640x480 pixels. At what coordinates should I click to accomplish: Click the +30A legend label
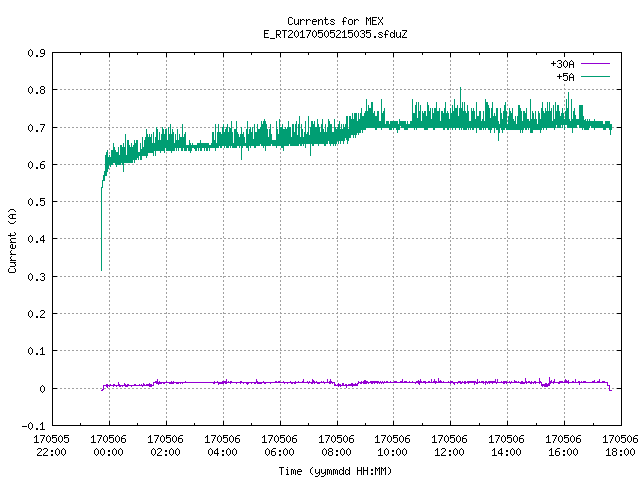coord(562,64)
